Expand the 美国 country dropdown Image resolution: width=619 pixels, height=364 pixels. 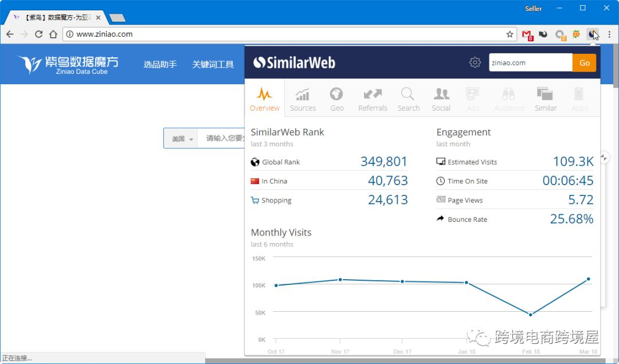click(181, 139)
